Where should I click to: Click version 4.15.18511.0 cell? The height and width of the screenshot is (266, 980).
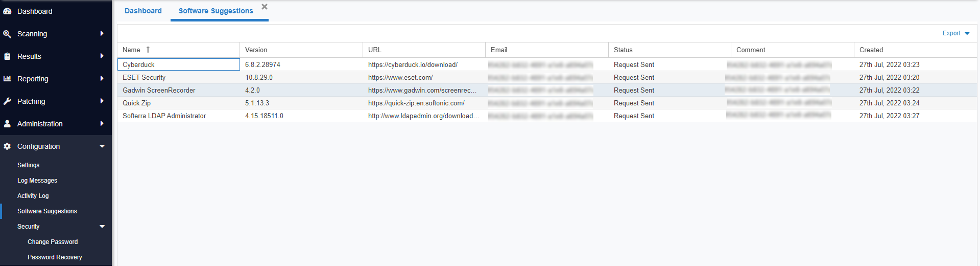point(264,116)
